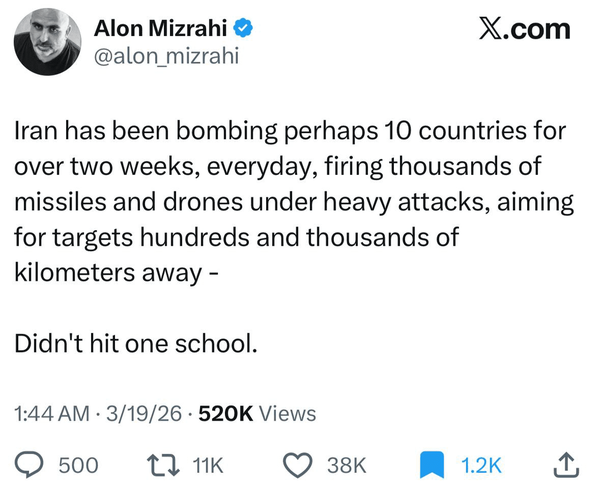Click the line "Didn't hit one school."
The width and height of the screenshot is (600, 484).
point(136,344)
